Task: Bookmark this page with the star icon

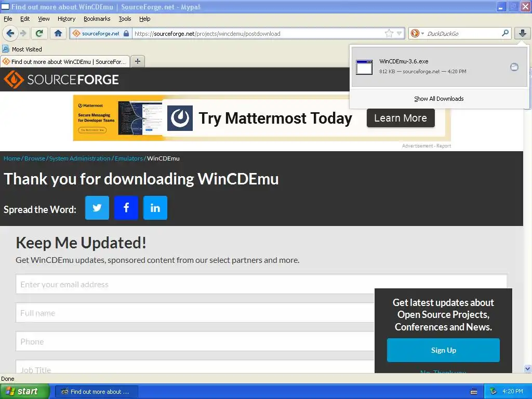Action: click(x=389, y=33)
